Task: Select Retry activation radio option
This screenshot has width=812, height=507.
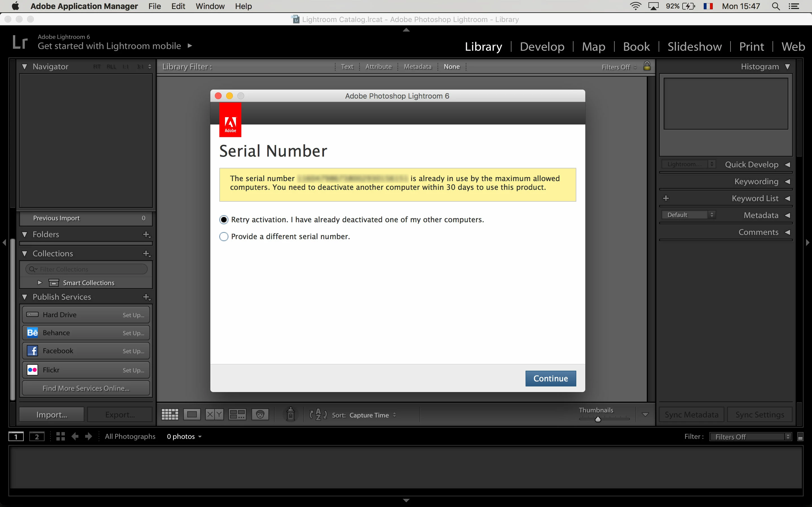Action: click(x=224, y=220)
